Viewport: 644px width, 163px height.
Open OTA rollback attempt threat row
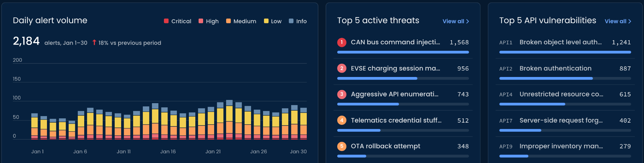click(403, 149)
